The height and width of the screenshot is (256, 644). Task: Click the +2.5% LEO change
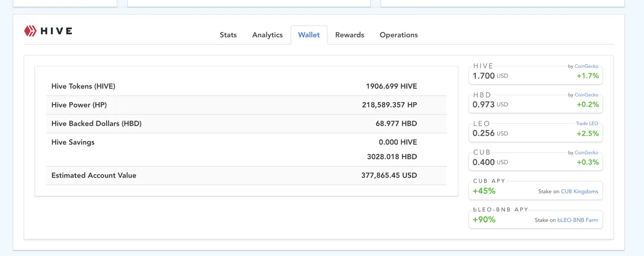588,133
